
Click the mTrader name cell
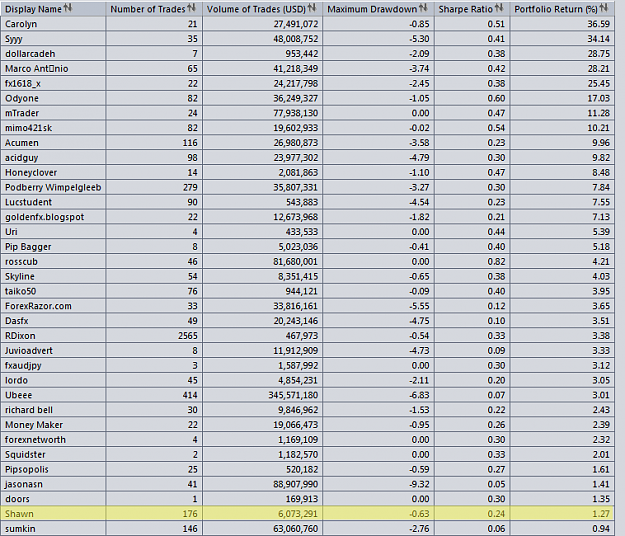[54, 113]
